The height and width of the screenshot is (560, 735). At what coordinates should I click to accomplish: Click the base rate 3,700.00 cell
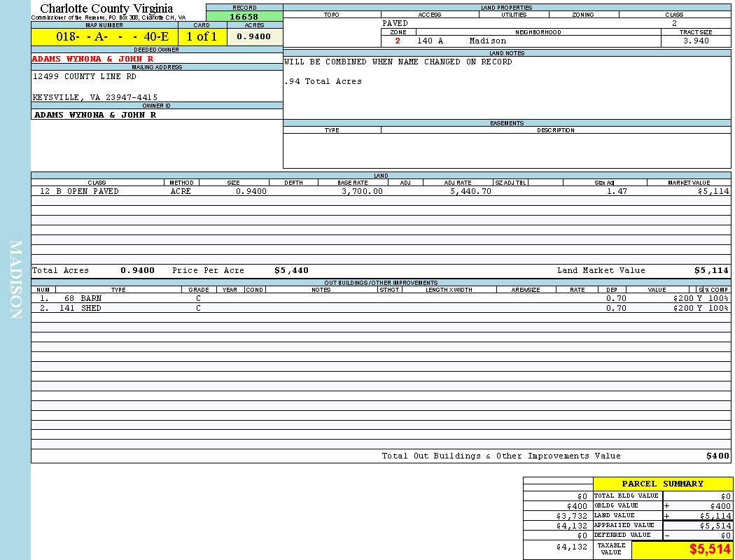(362, 191)
